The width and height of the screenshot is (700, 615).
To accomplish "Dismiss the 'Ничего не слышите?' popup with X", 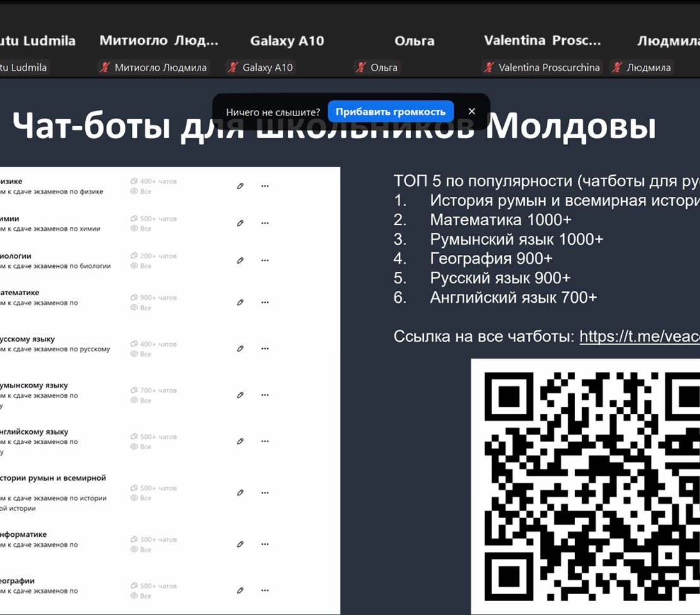I will click(472, 111).
